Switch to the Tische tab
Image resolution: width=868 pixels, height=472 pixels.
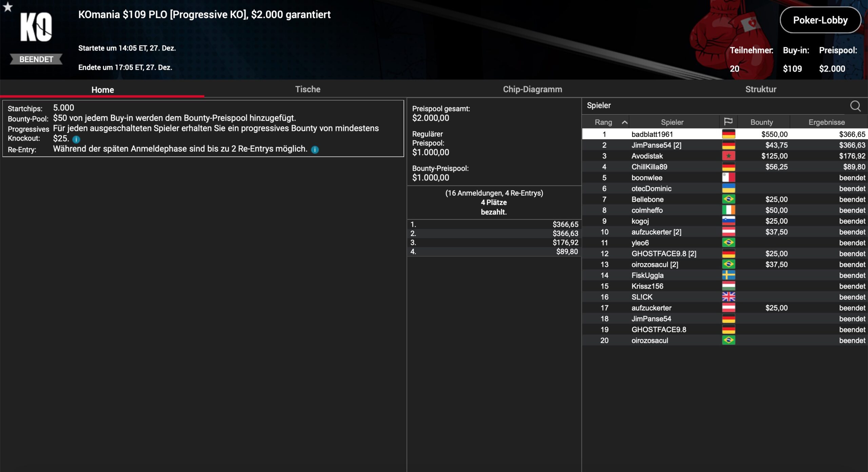click(x=308, y=89)
